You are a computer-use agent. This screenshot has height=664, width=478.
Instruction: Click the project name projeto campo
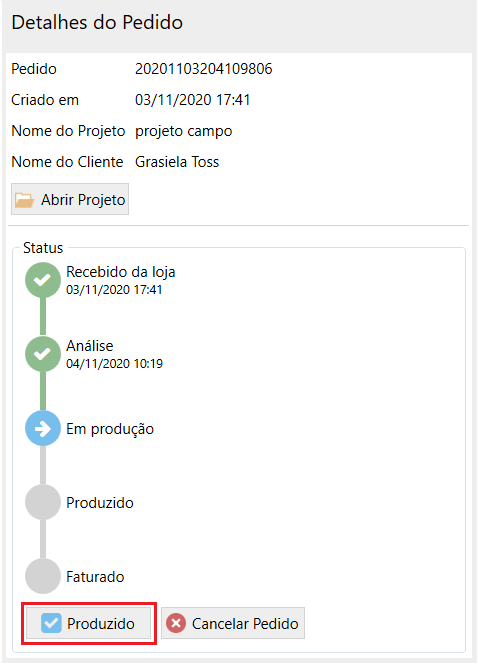pos(183,131)
